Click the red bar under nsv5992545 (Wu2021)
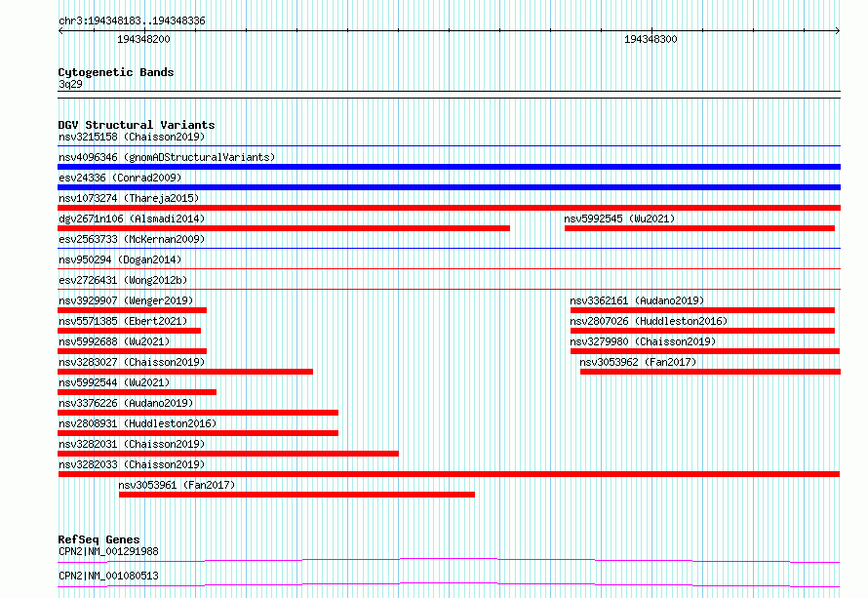 point(699,228)
